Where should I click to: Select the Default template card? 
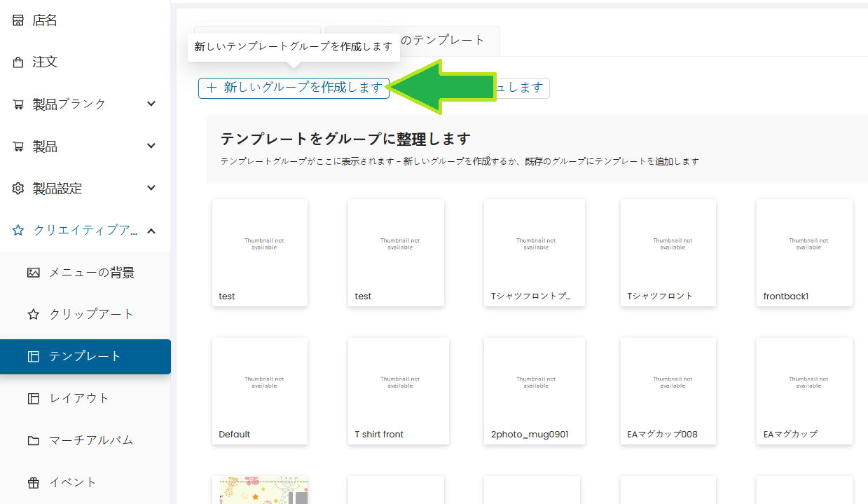pyautogui.click(x=259, y=390)
